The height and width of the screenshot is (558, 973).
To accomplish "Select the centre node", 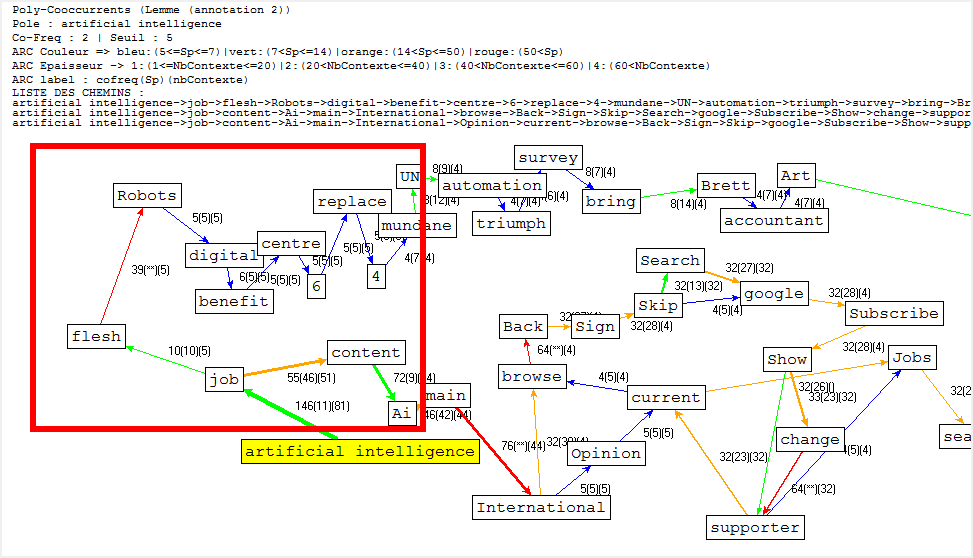I will [x=291, y=243].
